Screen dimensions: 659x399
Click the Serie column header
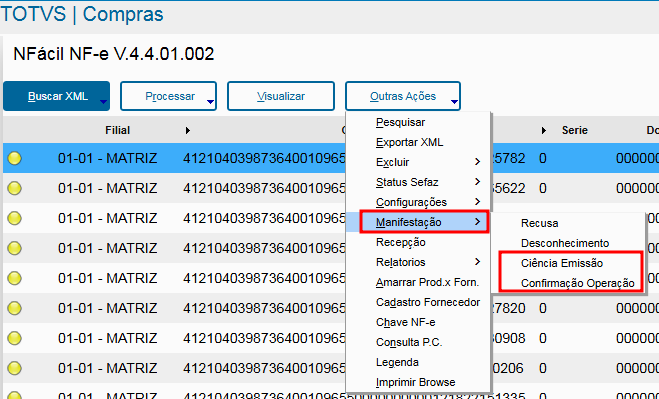point(575,130)
